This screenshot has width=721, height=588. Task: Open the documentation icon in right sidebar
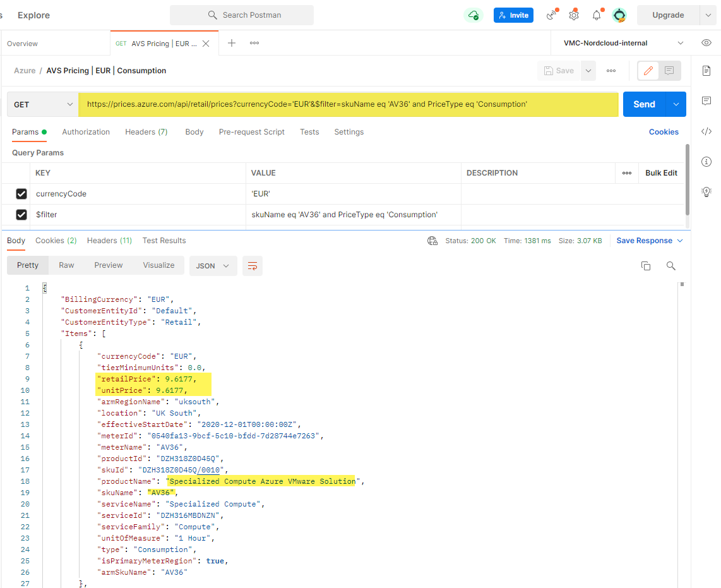(x=706, y=71)
